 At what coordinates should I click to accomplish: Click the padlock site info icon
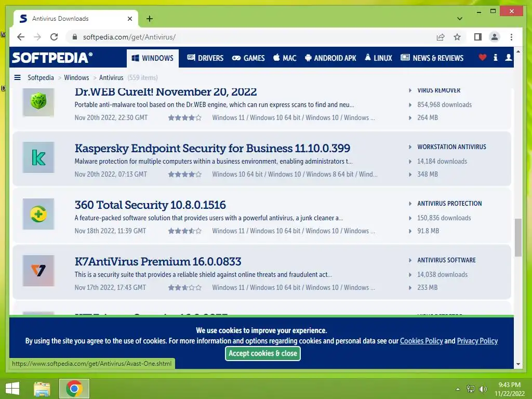click(75, 37)
